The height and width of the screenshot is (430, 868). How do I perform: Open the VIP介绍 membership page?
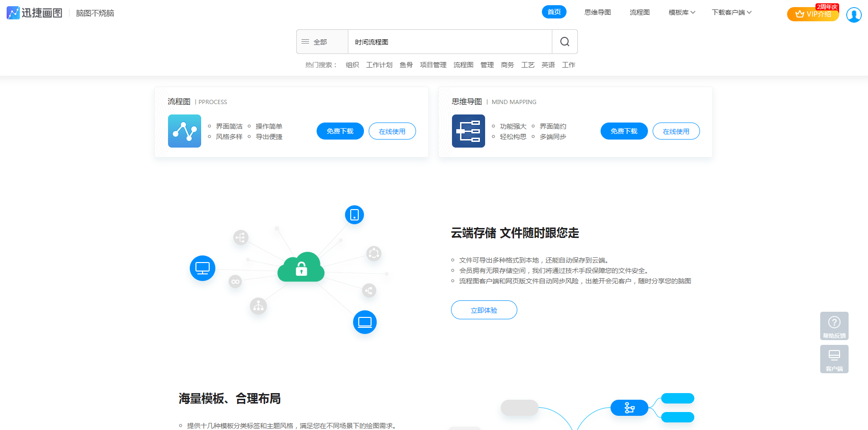[813, 14]
